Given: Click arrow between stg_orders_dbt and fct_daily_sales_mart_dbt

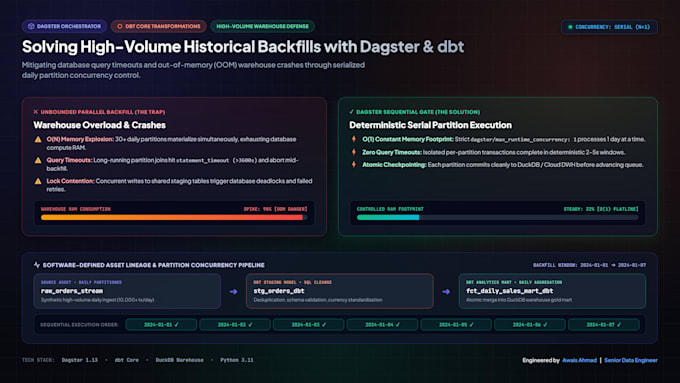Looking at the screenshot, I should pos(446,292).
